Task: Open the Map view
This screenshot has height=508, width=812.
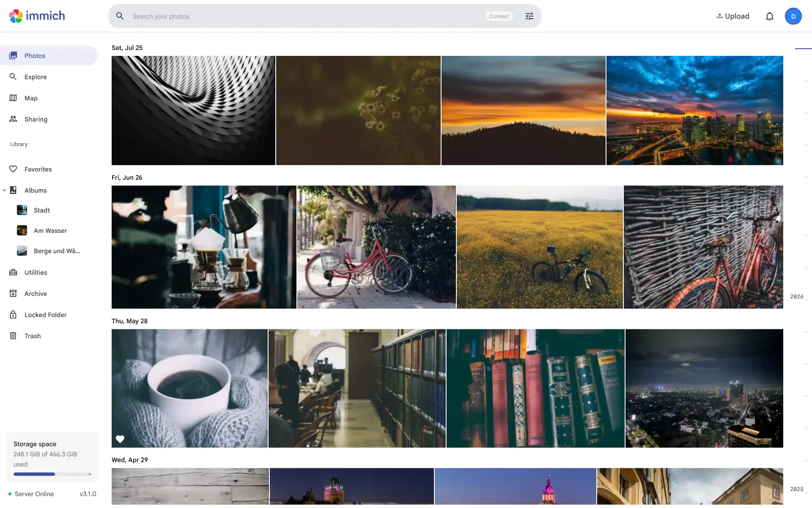Action: [x=49, y=98]
